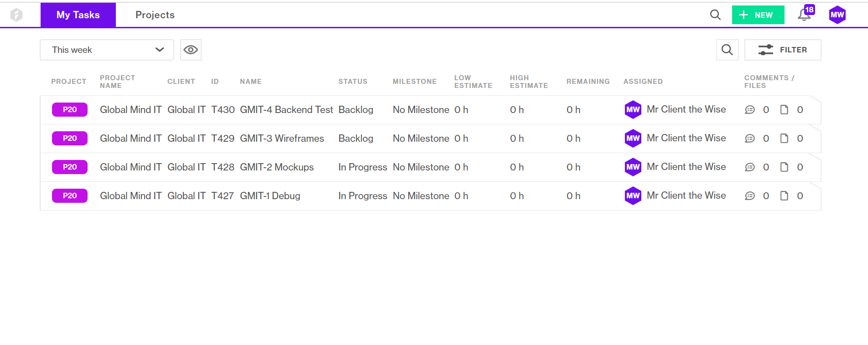Click the MW assignee avatar in T428 row
This screenshot has width=868, height=345.
coord(633,167)
